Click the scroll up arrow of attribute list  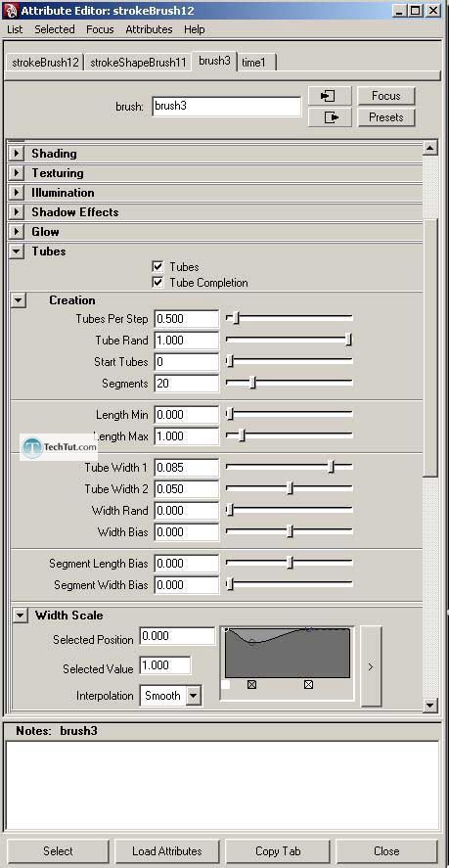(430, 148)
